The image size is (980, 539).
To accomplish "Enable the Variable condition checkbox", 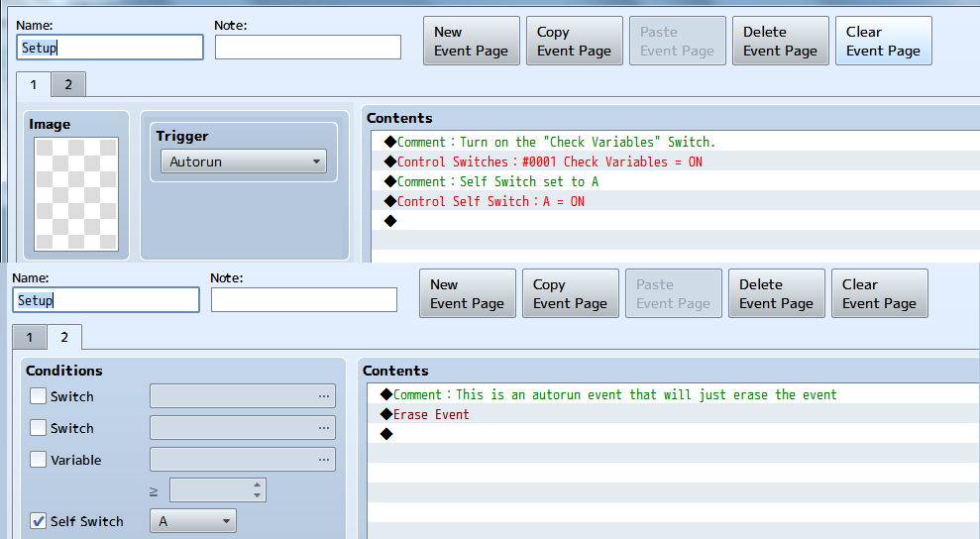I will [x=39, y=460].
